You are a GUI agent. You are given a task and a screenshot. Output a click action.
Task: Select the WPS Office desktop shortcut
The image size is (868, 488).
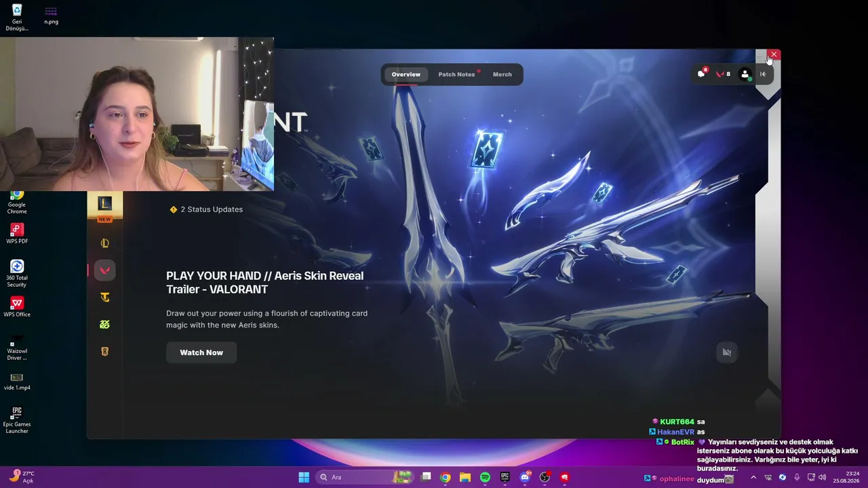17,307
